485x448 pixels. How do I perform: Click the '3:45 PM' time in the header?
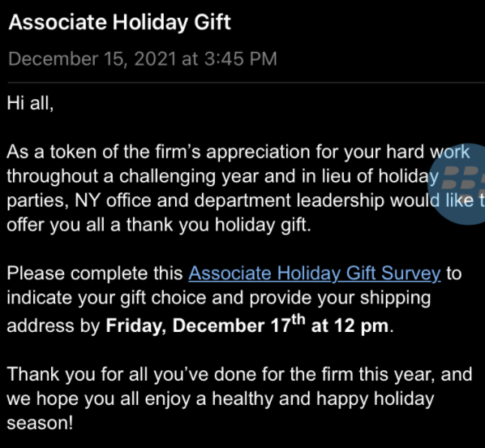[240, 58]
